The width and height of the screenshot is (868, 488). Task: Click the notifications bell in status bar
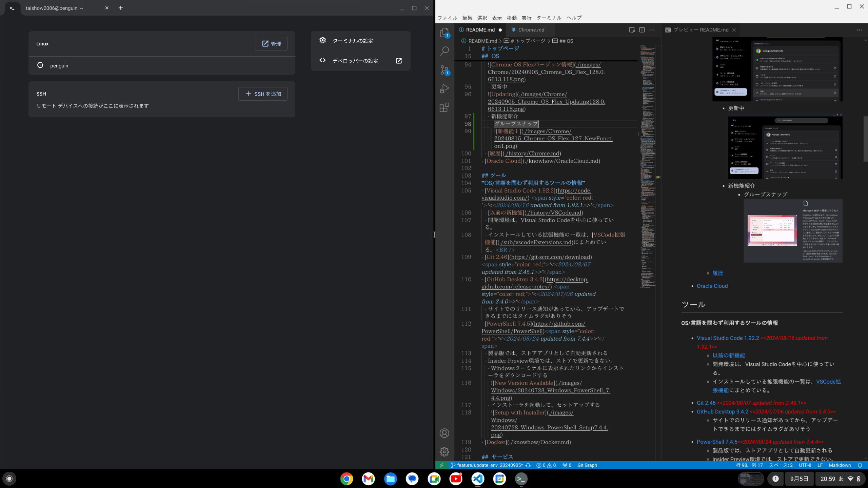(x=860, y=465)
